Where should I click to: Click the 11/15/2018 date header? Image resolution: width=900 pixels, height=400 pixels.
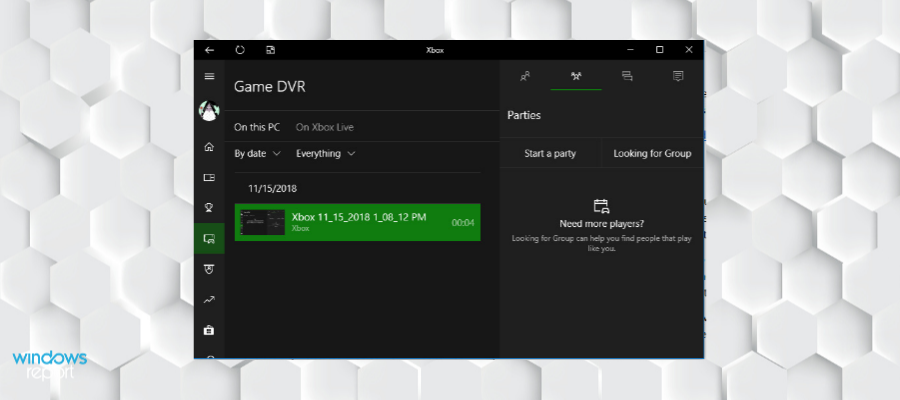(273, 189)
